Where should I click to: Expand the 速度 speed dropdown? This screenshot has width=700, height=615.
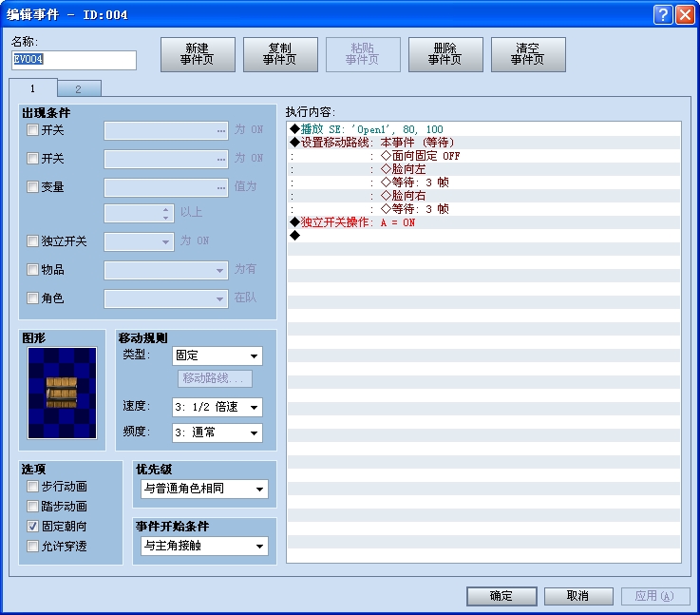217,407
